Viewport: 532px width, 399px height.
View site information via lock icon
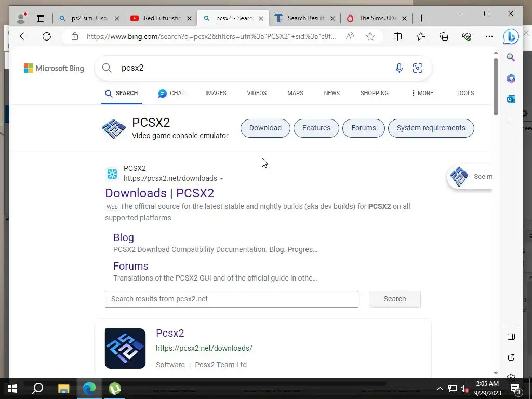(75, 36)
